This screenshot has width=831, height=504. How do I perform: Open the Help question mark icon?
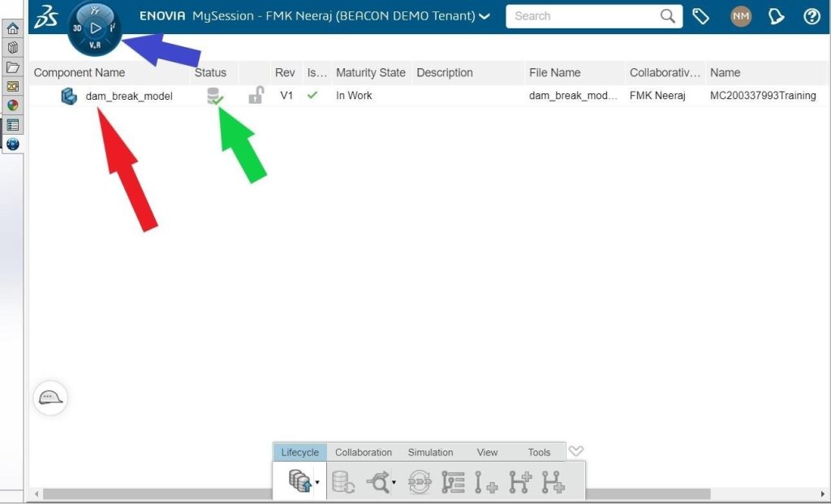click(812, 16)
